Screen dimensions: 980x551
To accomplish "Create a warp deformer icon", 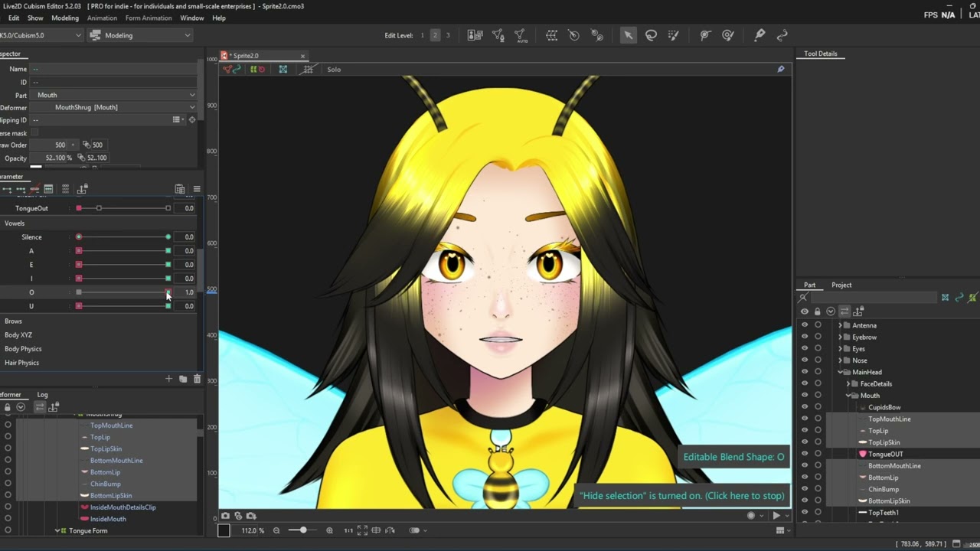I will click(x=551, y=35).
